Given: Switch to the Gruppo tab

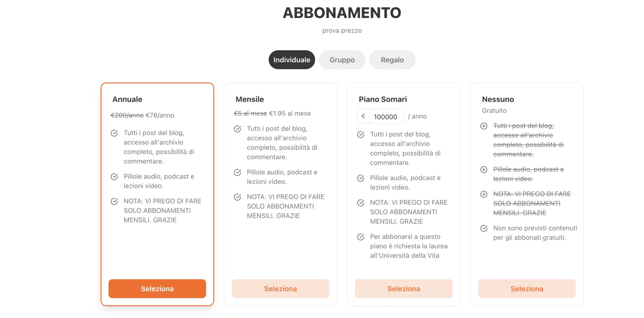Looking at the screenshot, I should (x=342, y=60).
